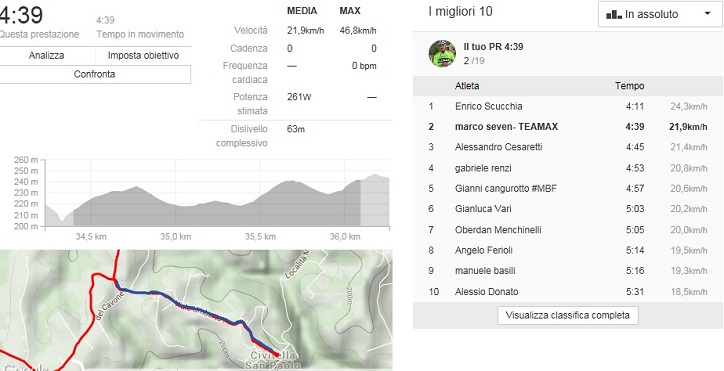Open Alessio Donato's leaderboard entry
Screen dimensions: 724x371
486,292
